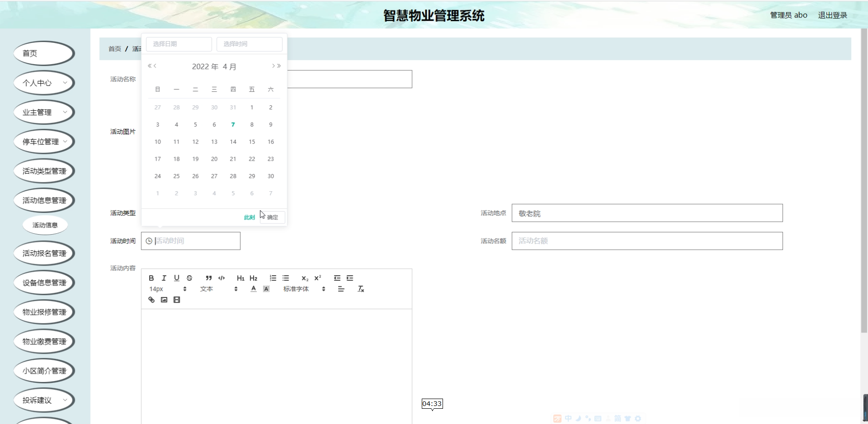The height and width of the screenshot is (424, 868).
Task: Go to previous year in calendar
Action: pos(150,66)
